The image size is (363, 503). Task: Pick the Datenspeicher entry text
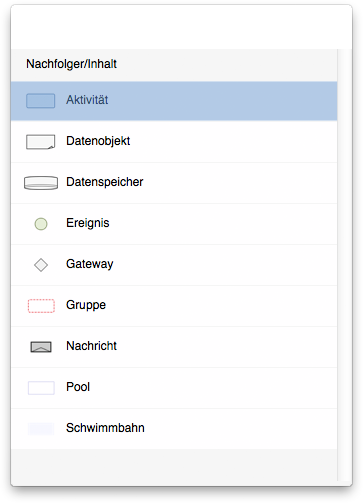pyautogui.click(x=105, y=182)
